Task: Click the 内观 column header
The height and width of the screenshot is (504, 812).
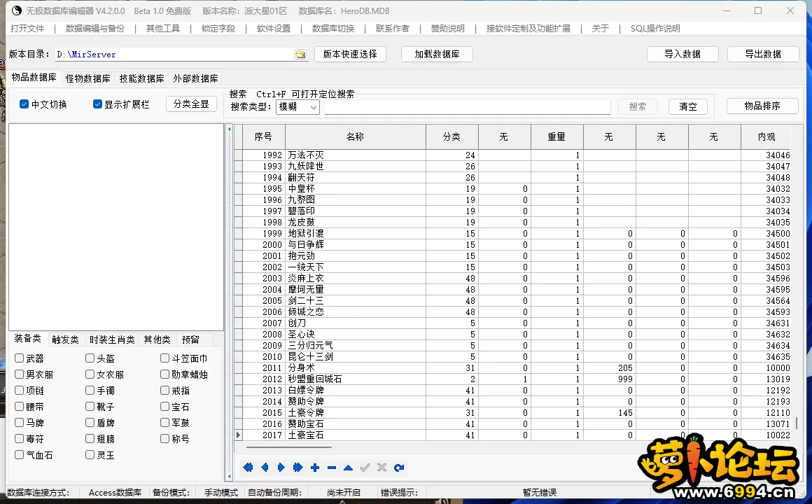Action: point(766,136)
